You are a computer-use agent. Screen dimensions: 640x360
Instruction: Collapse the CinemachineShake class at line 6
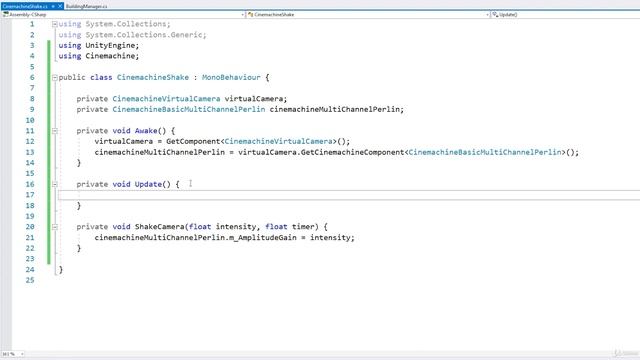tap(55, 78)
